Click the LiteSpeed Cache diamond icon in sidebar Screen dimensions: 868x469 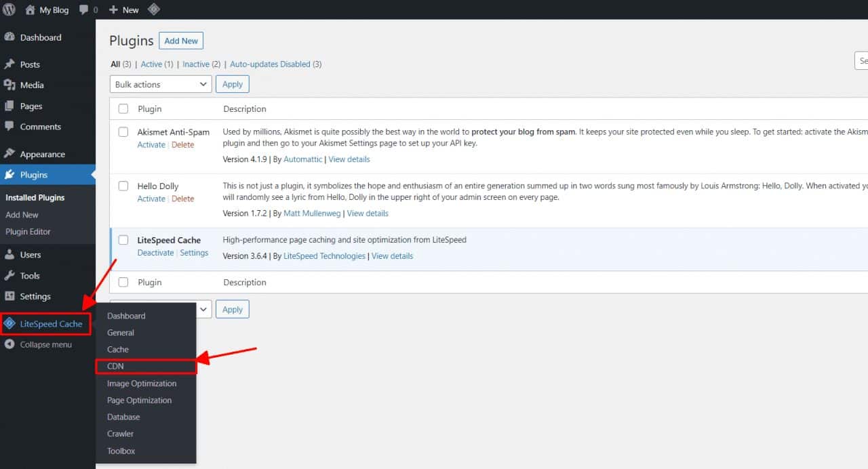[9, 323]
